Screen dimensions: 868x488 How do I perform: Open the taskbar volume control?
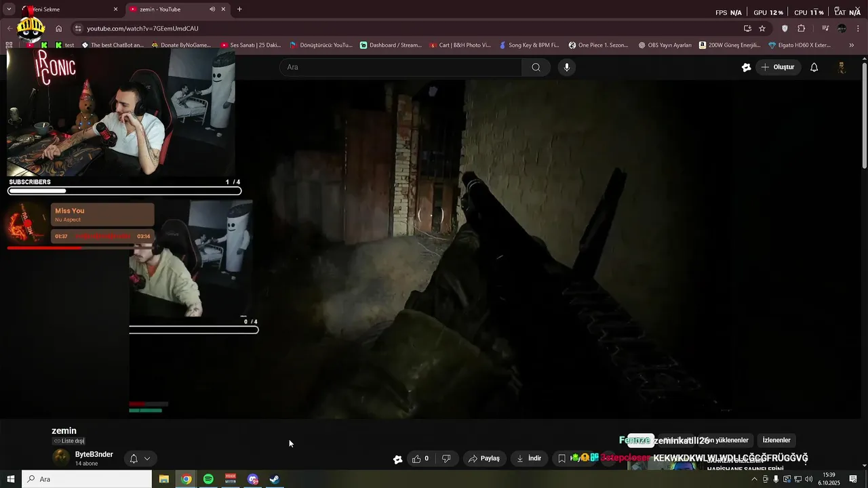pos(808,479)
